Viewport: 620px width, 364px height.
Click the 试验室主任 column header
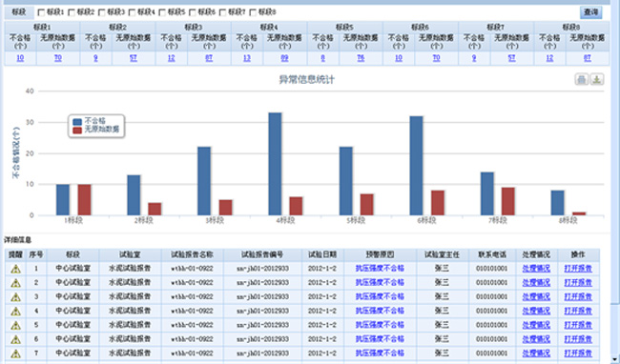coord(442,254)
